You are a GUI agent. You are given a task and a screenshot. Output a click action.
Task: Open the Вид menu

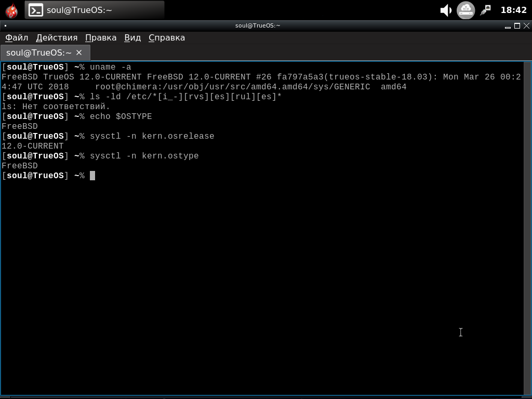point(132,37)
